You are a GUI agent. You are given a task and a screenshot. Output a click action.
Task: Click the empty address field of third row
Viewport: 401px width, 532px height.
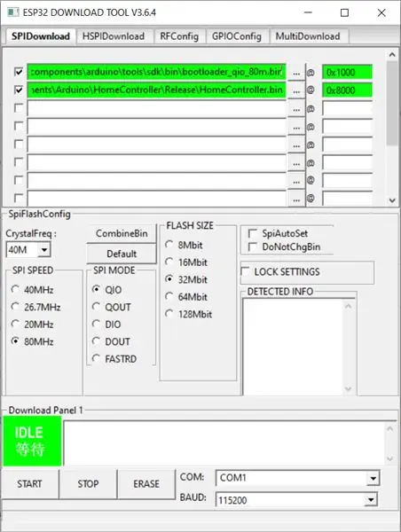coord(347,108)
